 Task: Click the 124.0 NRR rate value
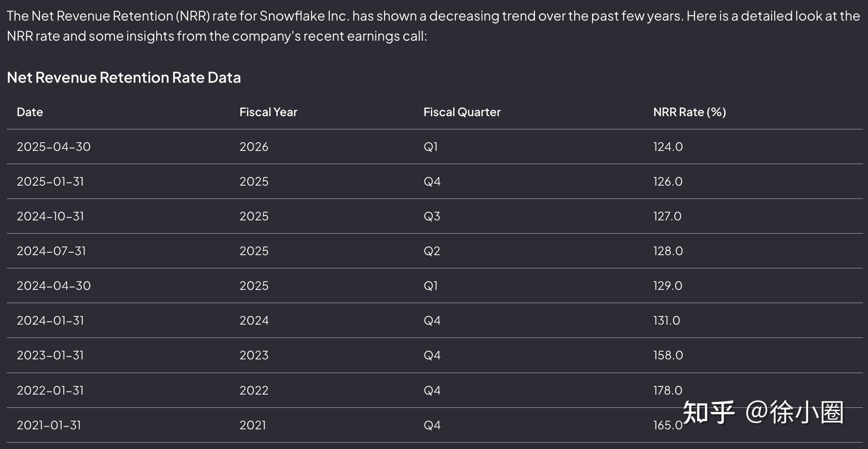click(x=668, y=147)
